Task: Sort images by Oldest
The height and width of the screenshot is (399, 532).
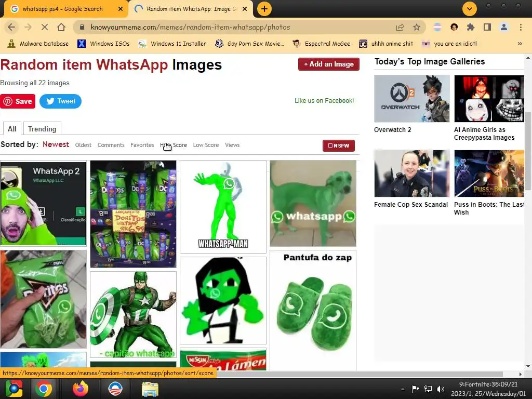Action: pyautogui.click(x=83, y=145)
